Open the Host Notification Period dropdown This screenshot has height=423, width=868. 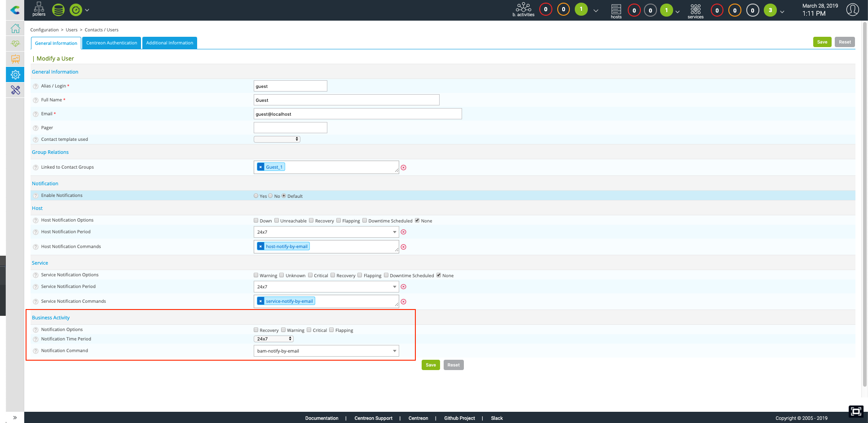326,232
